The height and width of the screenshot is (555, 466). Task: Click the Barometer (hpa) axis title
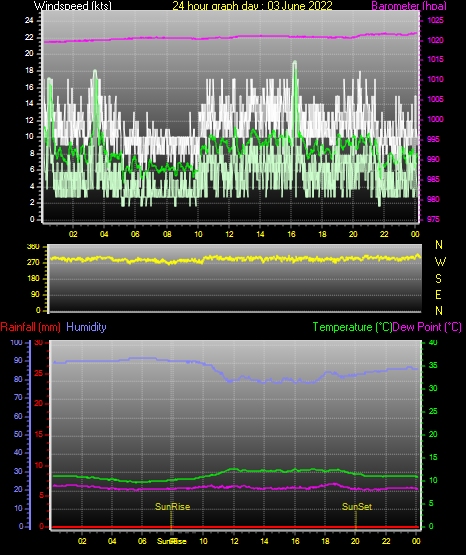(409, 6)
